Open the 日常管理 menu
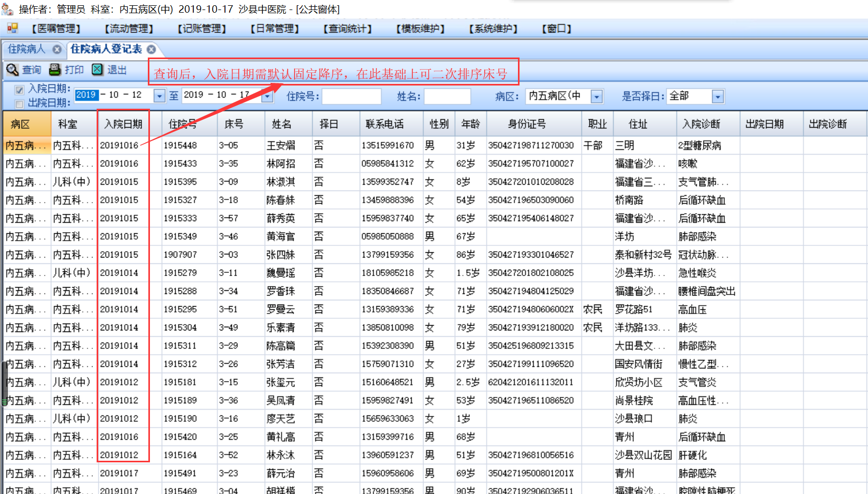The height and width of the screenshot is (494, 868). pos(275,28)
